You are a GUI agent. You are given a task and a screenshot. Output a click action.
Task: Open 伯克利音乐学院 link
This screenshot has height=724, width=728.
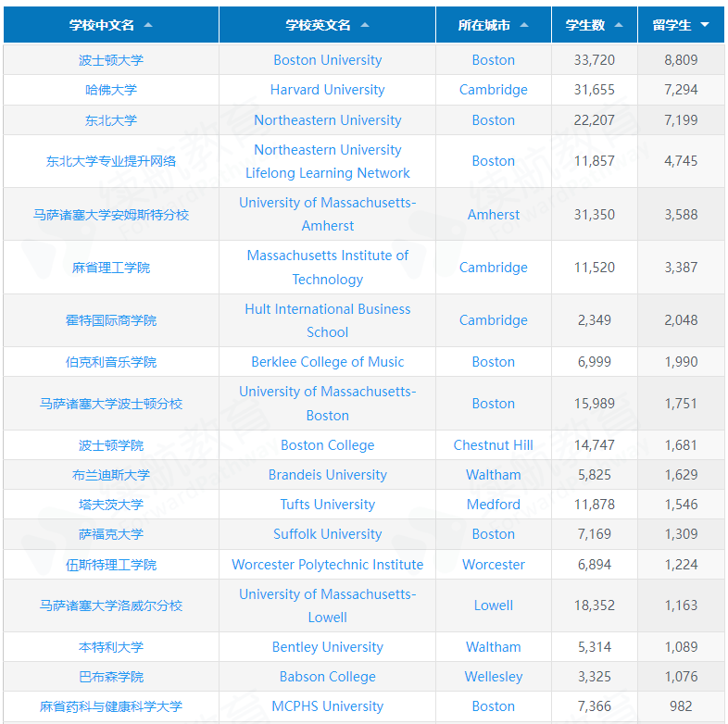click(111, 362)
